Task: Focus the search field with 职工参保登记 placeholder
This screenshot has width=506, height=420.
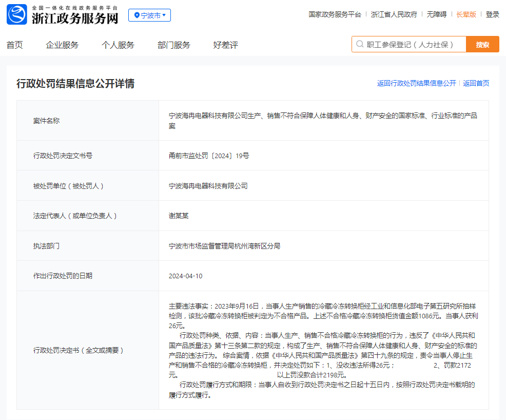Action: pyautogui.click(x=409, y=44)
